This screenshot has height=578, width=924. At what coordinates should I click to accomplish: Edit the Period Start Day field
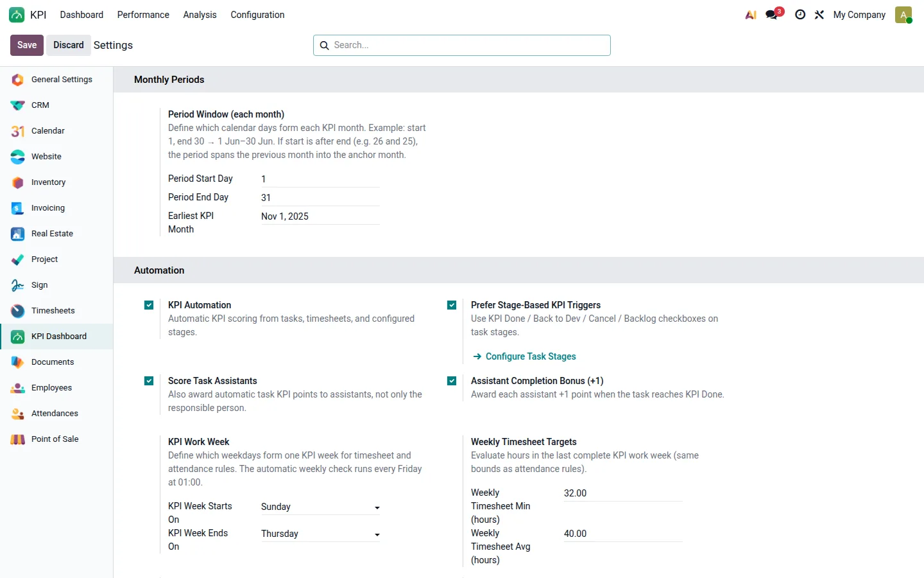click(x=320, y=179)
